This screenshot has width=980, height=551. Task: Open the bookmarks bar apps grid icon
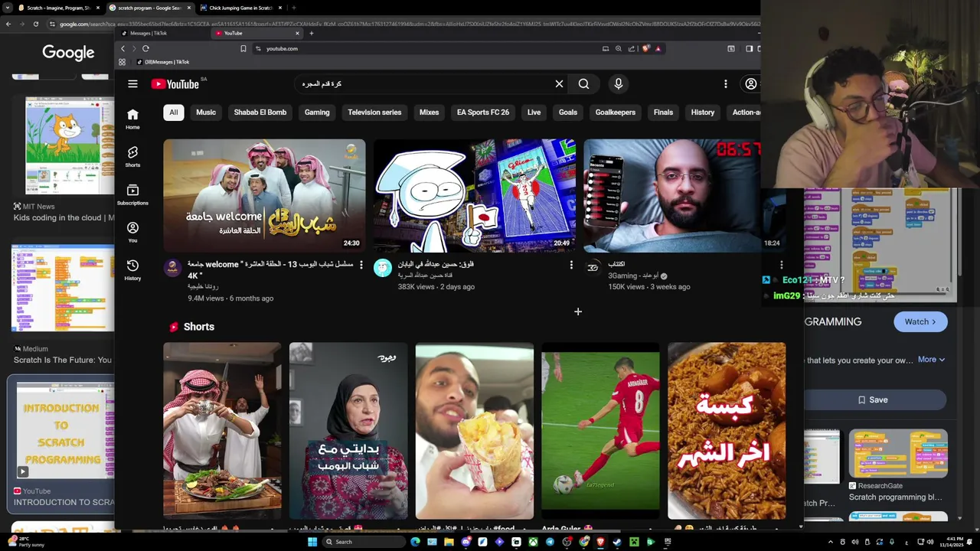(122, 62)
